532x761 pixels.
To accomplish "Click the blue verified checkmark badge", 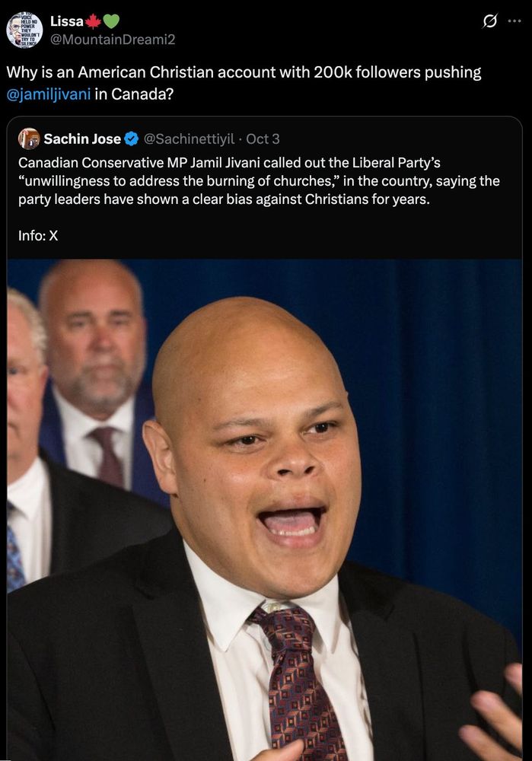I will pos(131,139).
